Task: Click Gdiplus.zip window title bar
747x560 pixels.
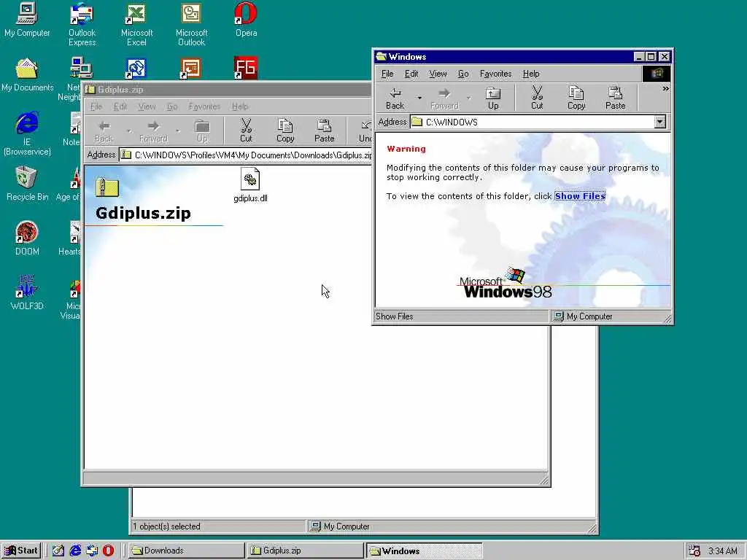Action: click(x=227, y=90)
